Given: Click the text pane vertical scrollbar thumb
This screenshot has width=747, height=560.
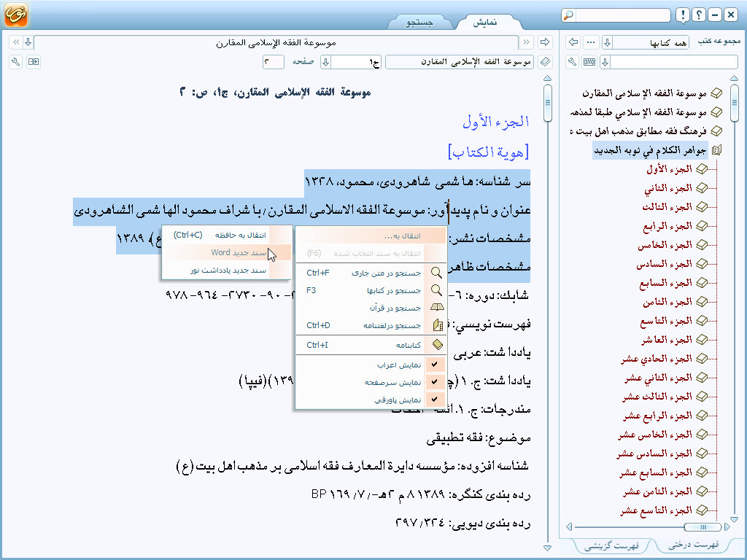Looking at the screenshot, I should click(x=547, y=102).
